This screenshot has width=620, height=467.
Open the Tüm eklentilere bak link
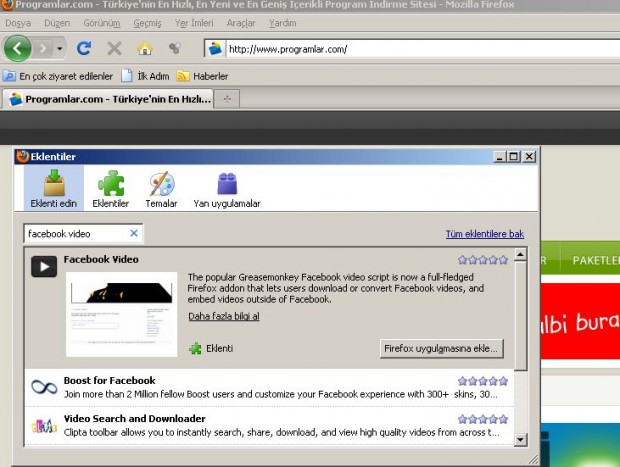pyautogui.click(x=485, y=234)
